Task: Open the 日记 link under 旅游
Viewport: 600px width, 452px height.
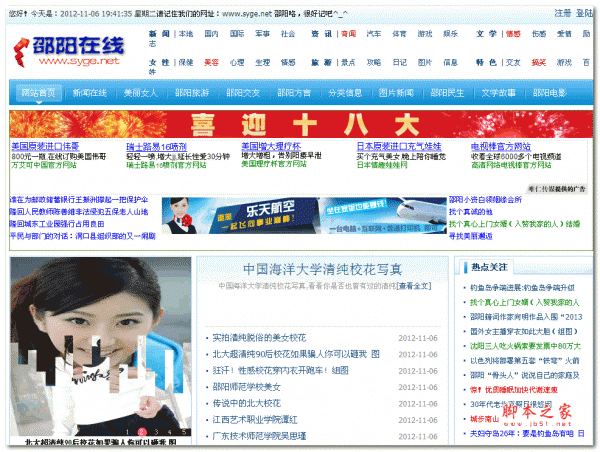Action: [399, 62]
